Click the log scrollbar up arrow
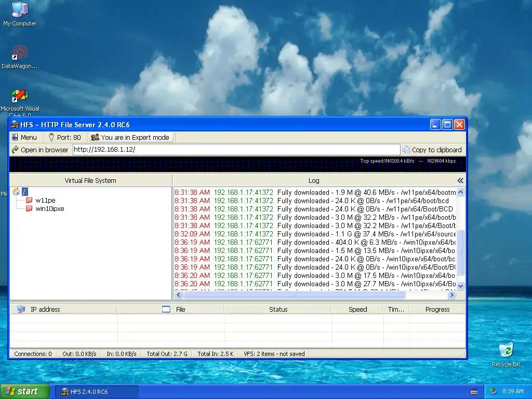Image resolution: width=532 pixels, height=399 pixels. (x=460, y=192)
